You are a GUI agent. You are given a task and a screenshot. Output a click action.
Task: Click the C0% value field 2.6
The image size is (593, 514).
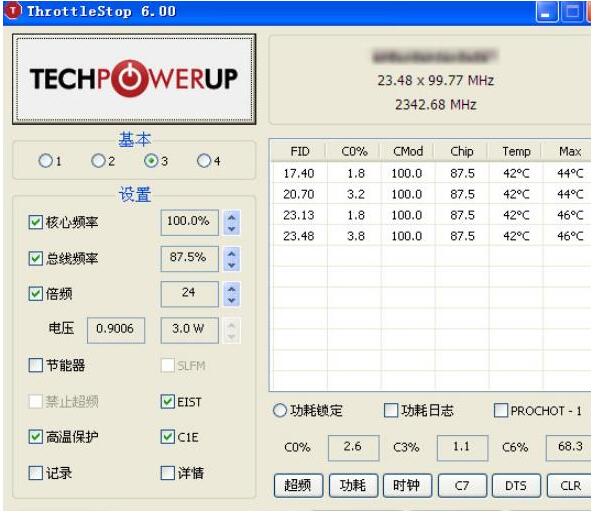tap(354, 447)
